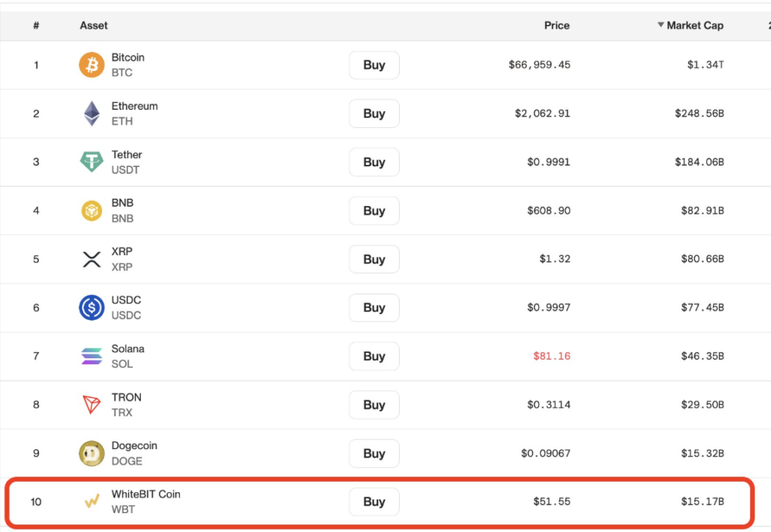This screenshot has height=532, width=771.
Task: Click the # rank column header
Action: (x=35, y=25)
